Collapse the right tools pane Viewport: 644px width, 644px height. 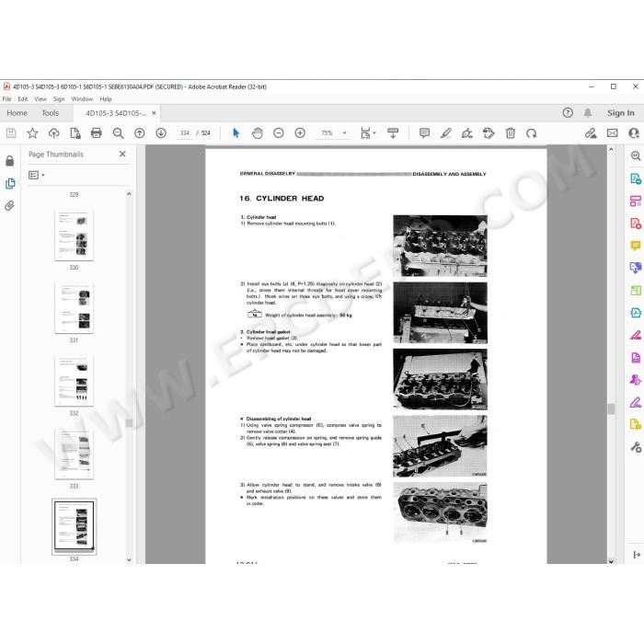[x=637, y=555]
